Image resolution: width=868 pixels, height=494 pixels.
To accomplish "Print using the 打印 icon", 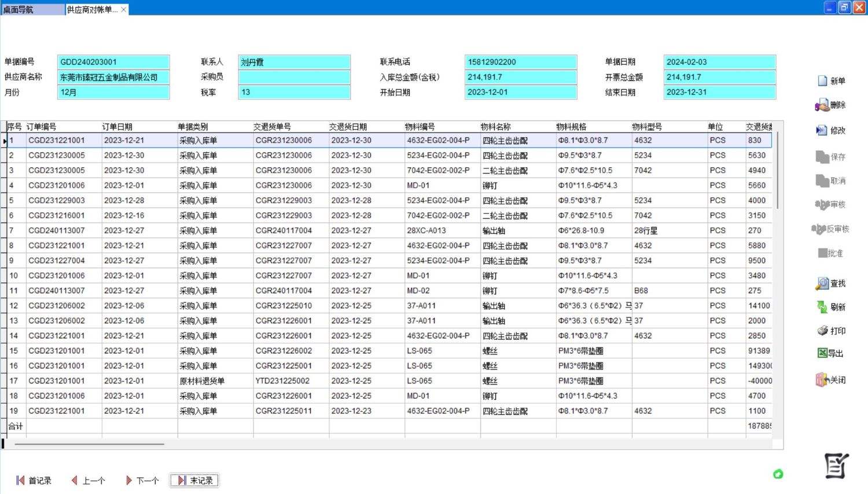I will pos(822,331).
